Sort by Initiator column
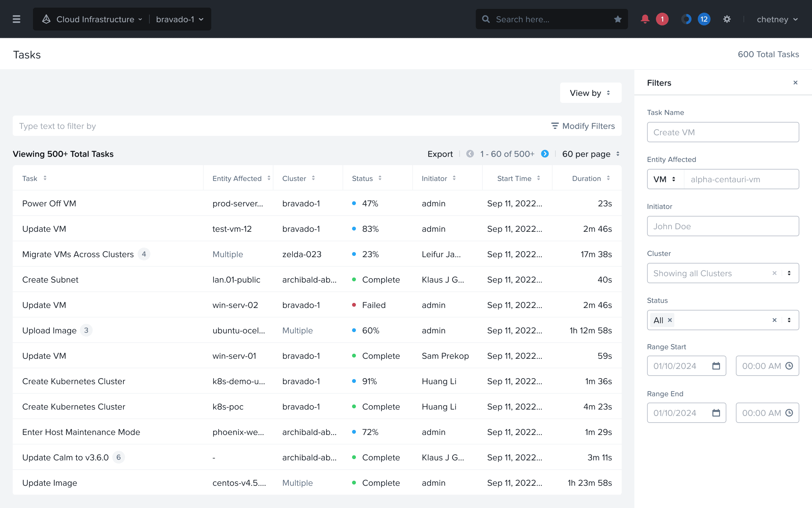The height and width of the screenshot is (508, 812). tap(454, 178)
